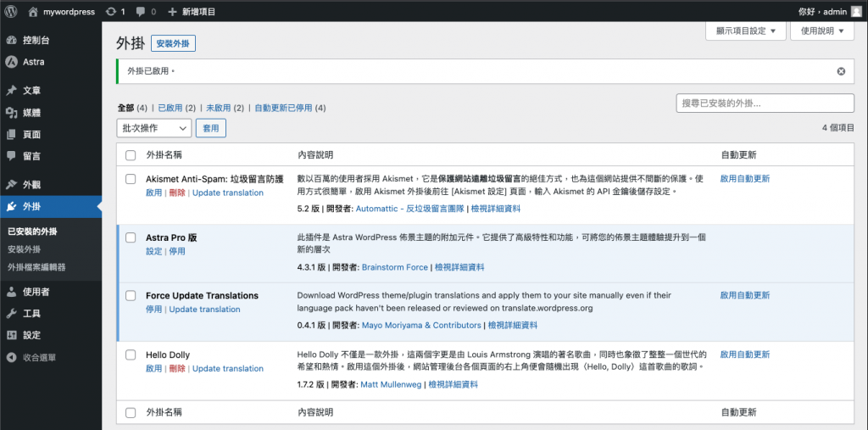Check the Akismet Anti-Spam plugin checkbox
The width and height of the screenshot is (868, 430).
(x=131, y=179)
